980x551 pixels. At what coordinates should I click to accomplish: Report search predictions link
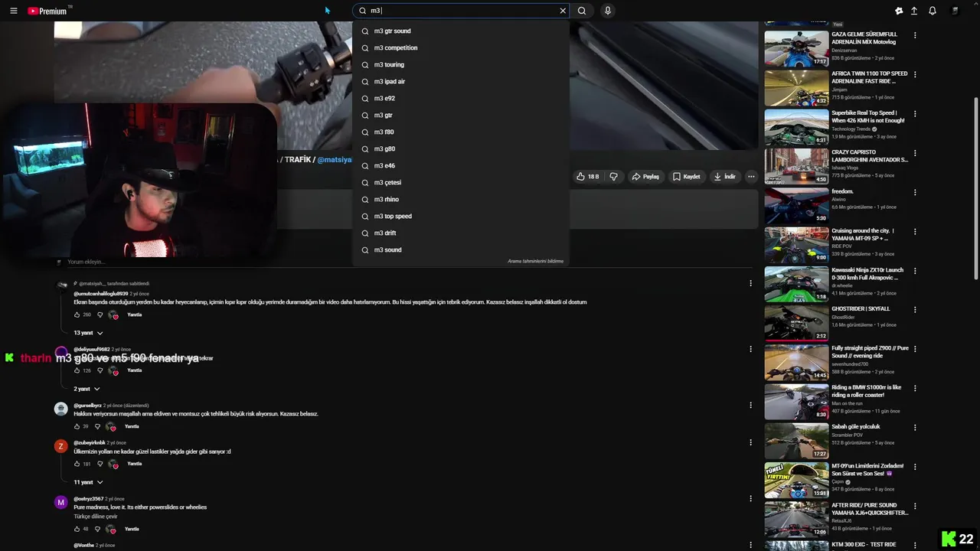[x=535, y=261]
